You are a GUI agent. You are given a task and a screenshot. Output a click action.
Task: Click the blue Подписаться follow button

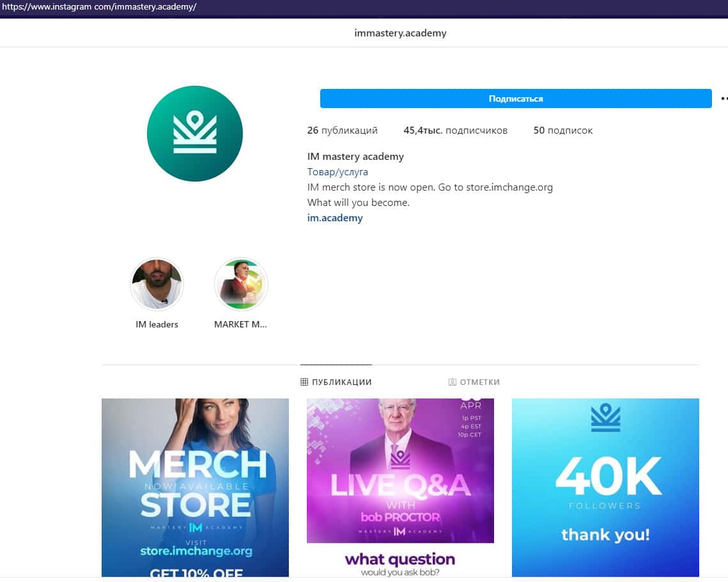coord(515,98)
